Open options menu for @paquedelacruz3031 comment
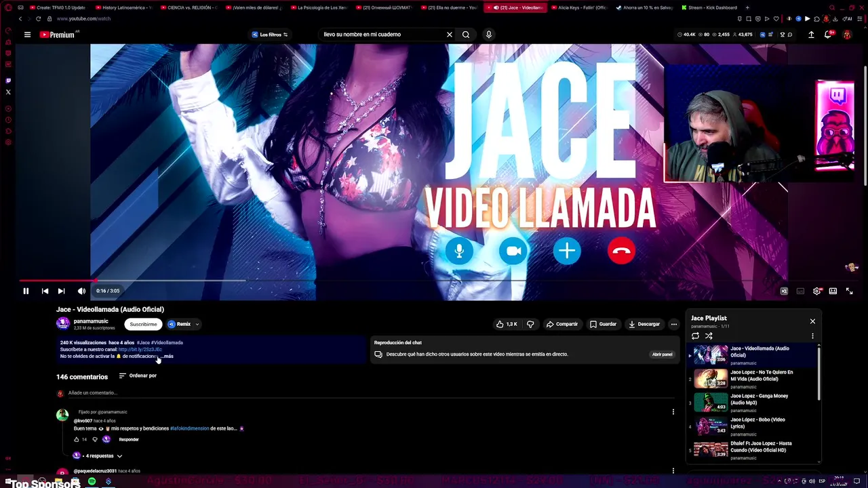868x488 pixels. point(673,470)
